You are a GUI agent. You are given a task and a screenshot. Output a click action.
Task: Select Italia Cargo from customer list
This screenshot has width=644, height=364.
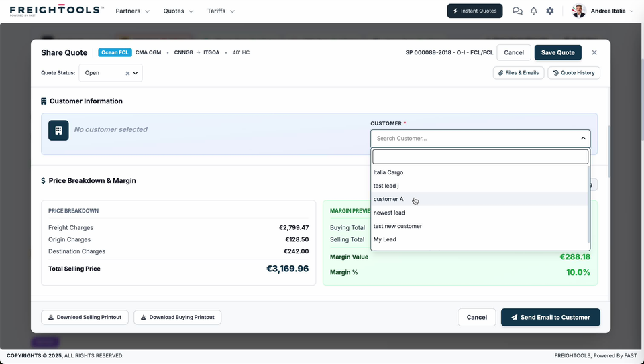[x=479, y=172]
